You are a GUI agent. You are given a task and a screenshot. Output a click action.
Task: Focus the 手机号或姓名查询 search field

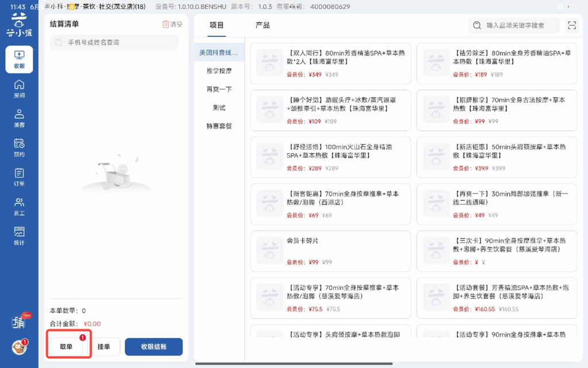114,43
